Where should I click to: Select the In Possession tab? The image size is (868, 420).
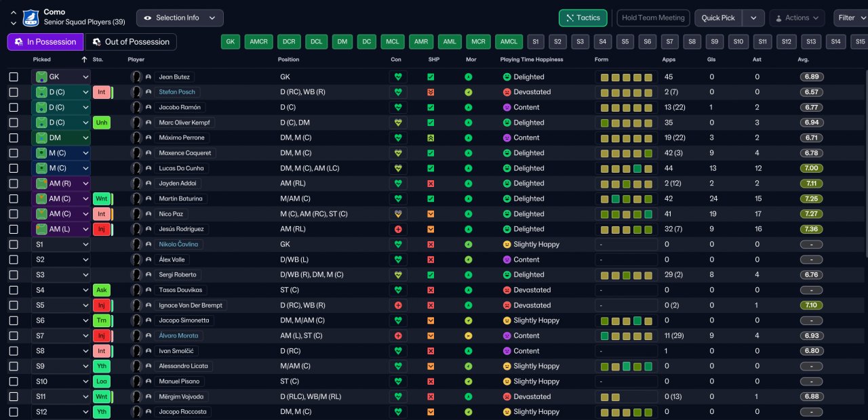pos(45,42)
